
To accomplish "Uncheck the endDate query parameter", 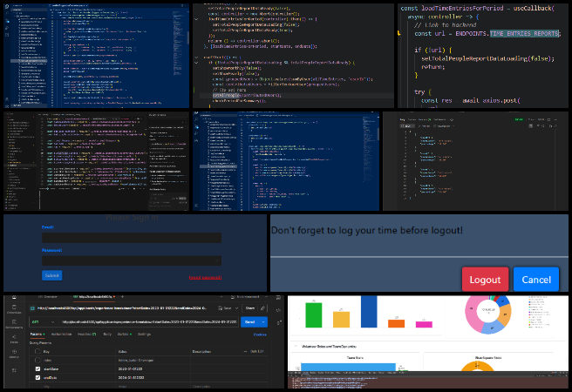I will (x=37, y=378).
